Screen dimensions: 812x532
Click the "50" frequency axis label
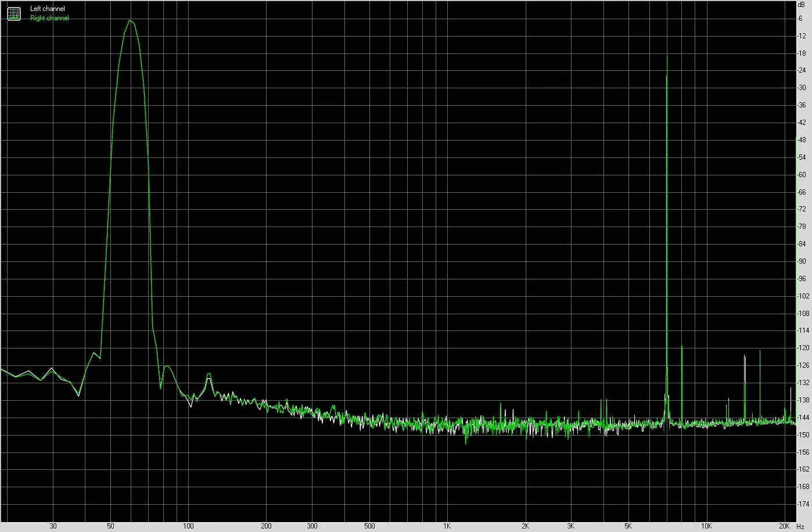point(110,526)
